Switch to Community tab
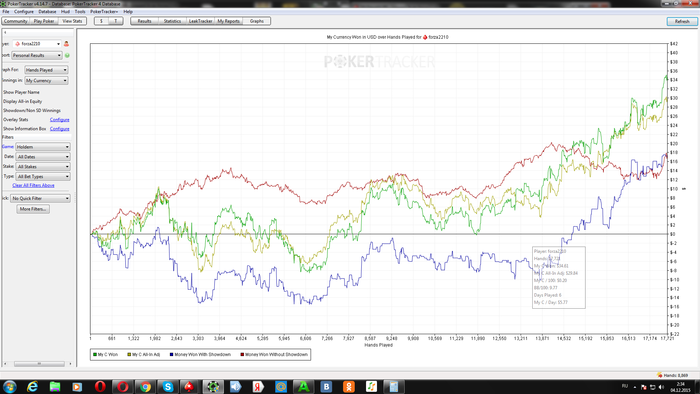The height and width of the screenshot is (394, 700). coord(16,21)
